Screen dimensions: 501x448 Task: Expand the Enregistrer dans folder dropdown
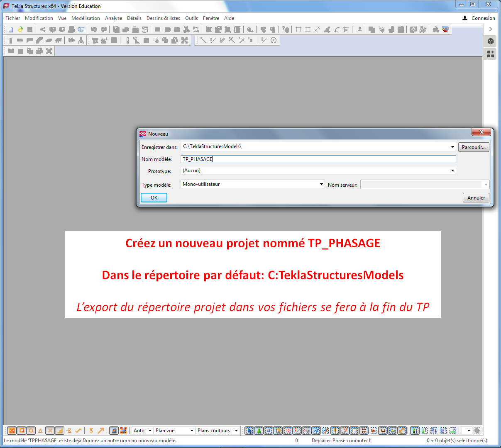pyautogui.click(x=452, y=147)
